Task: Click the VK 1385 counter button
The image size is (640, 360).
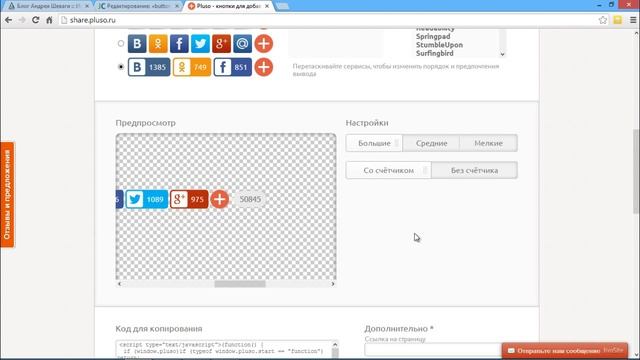Action: [x=149, y=67]
